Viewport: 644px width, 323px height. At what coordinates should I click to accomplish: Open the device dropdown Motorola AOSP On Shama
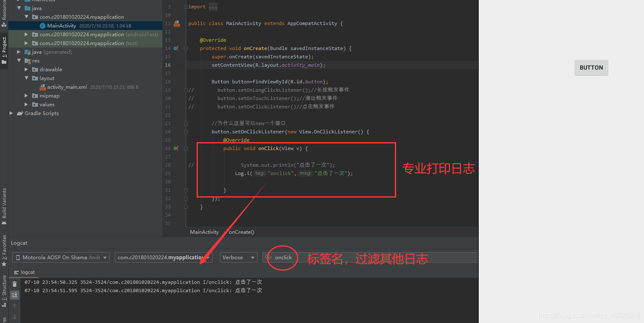coord(61,258)
